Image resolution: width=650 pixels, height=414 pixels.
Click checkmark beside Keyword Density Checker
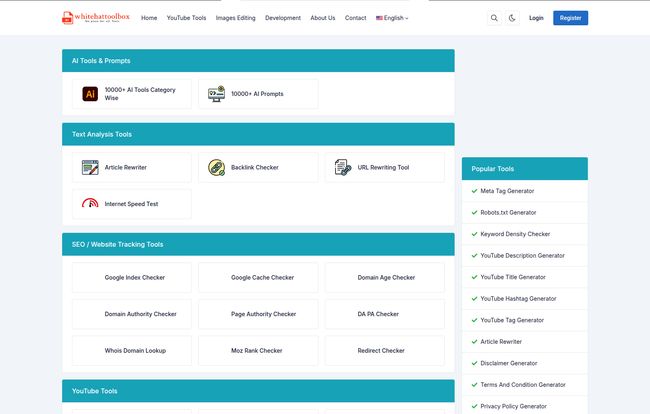(474, 234)
